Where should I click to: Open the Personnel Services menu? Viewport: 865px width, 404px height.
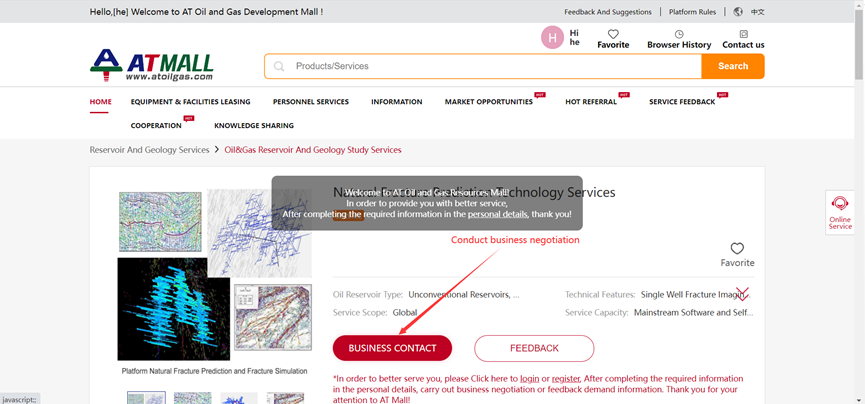click(310, 102)
